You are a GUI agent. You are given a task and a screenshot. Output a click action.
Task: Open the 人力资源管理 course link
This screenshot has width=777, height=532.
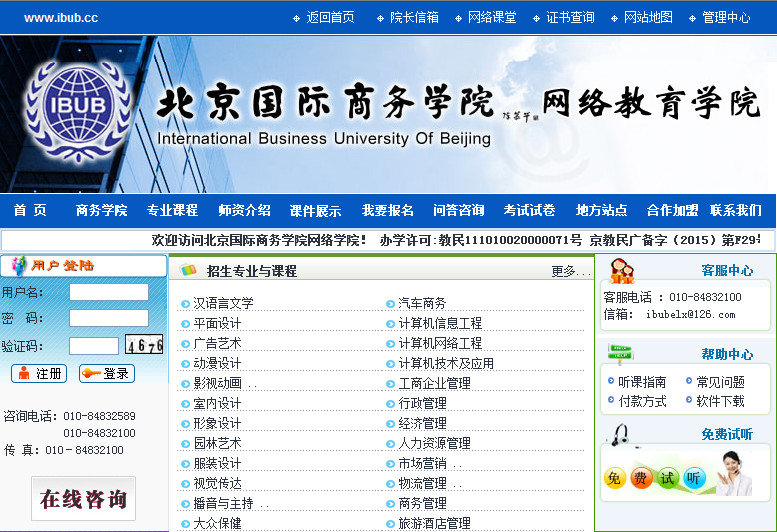pyautogui.click(x=434, y=443)
